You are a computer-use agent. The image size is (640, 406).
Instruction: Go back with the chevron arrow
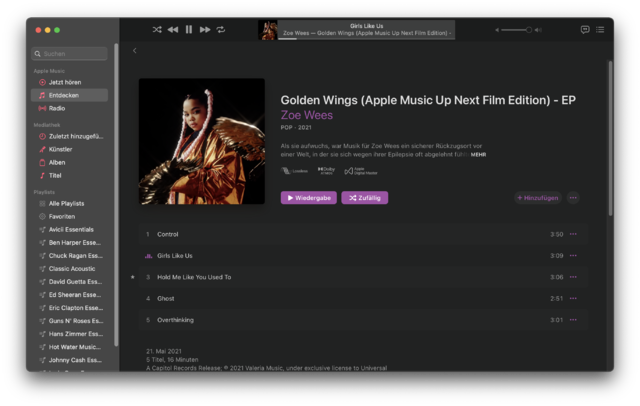pos(135,51)
